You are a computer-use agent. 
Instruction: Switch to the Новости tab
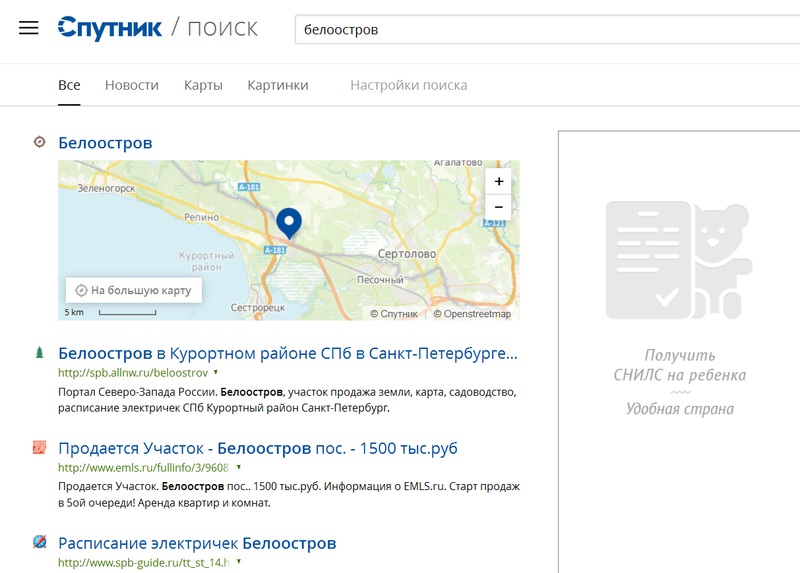132,85
